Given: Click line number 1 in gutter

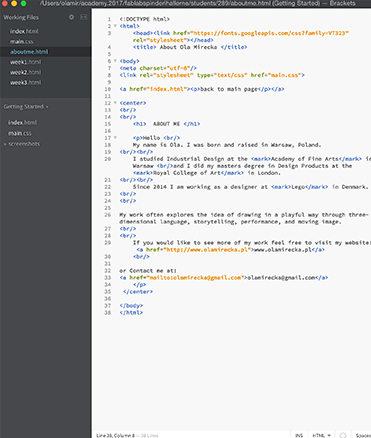Looking at the screenshot, I should pos(109,19).
